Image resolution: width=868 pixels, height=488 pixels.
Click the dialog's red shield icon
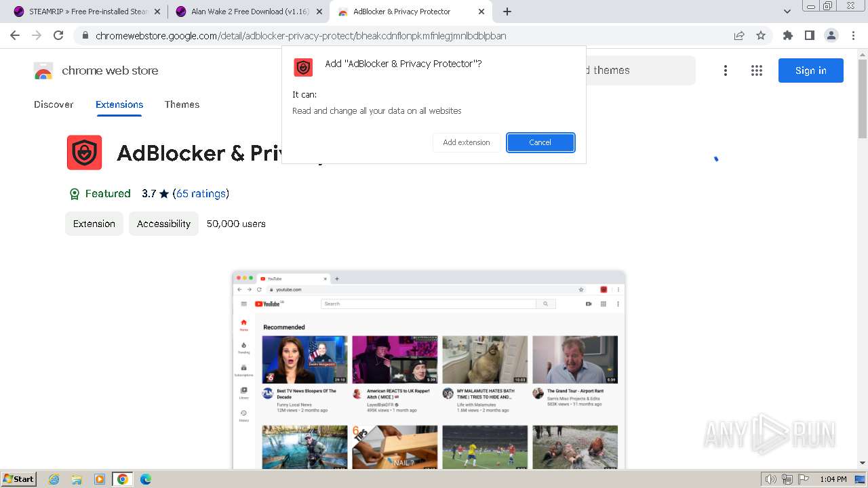(x=303, y=67)
